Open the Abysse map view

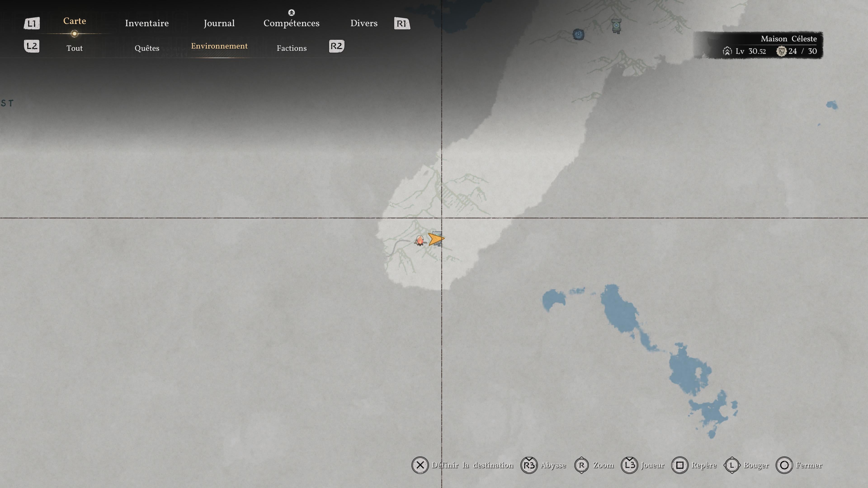pyautogui.click(x=553, y=465)
